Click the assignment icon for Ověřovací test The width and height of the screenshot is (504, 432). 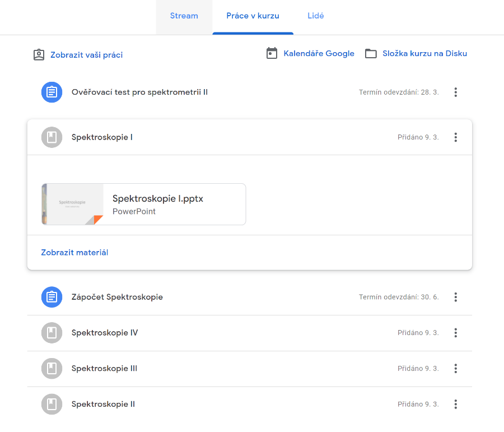(x=52, y=92)
